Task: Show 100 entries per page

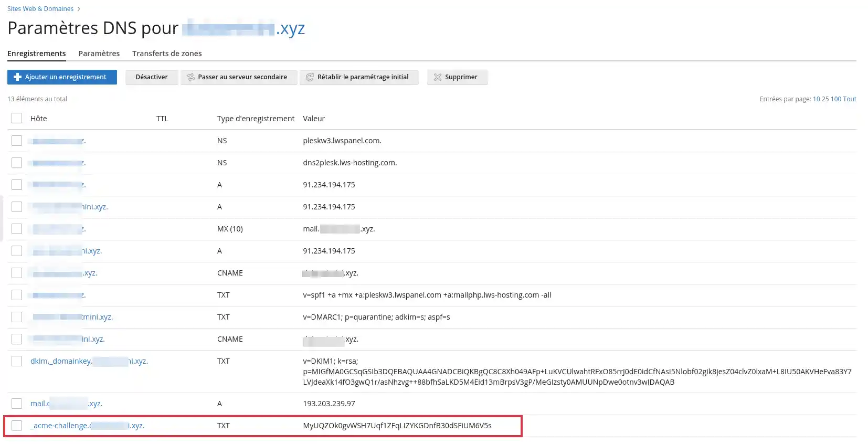Action: pos(835,99)
